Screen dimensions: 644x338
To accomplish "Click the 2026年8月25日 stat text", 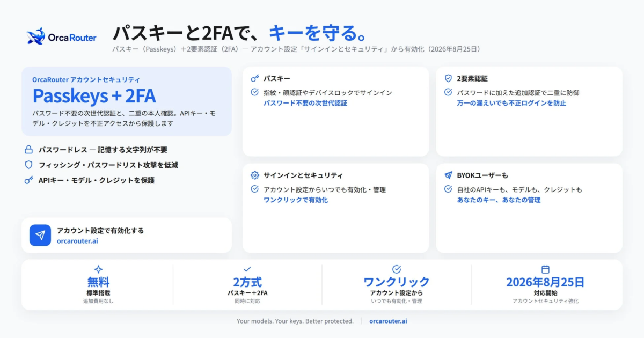I will [545, 282].
